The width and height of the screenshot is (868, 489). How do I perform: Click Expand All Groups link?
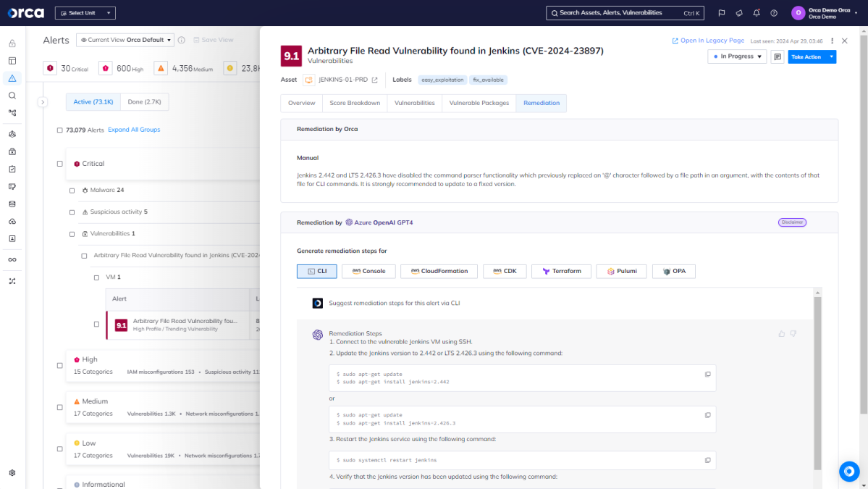(134, 130)
